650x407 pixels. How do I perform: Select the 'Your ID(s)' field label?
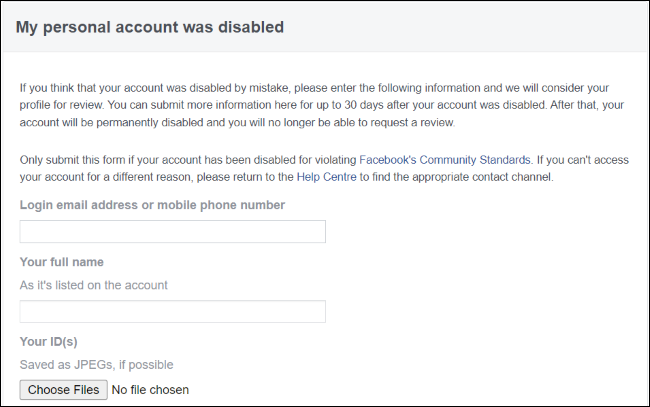(x=49, y=342)
